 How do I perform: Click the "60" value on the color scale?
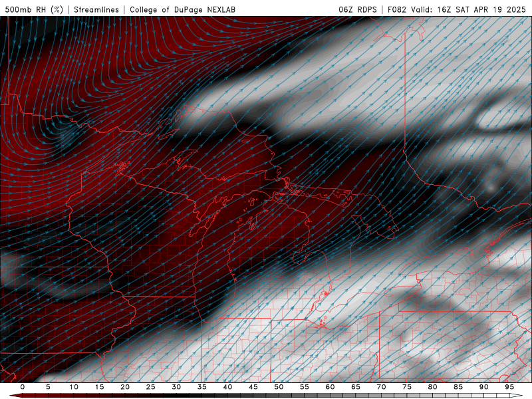pyautogui.click(x=330, y=387)
